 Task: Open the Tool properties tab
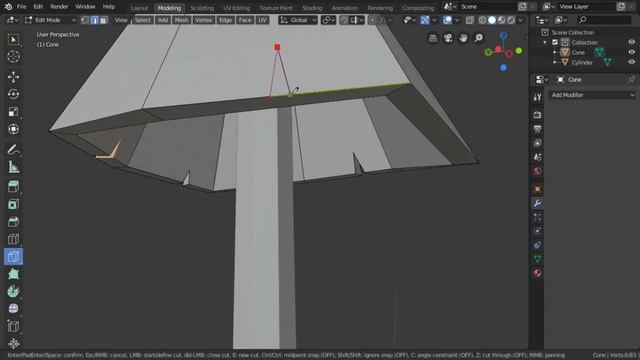coord(537,97)
